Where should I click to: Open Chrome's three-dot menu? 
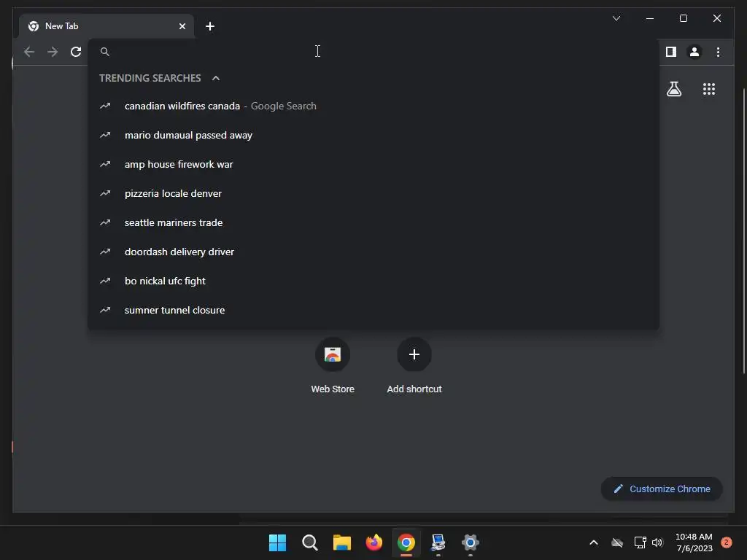click(x=718, y=52)
